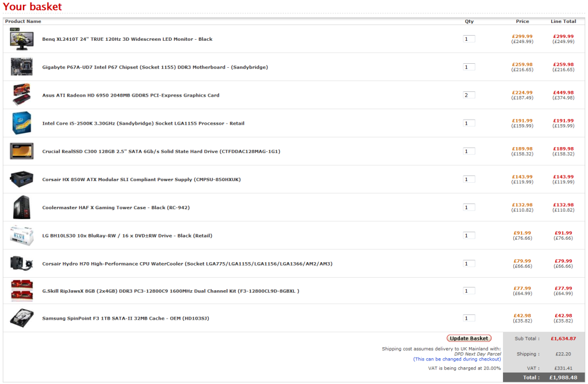Screen dimensions: 588x384
Task: Click the Asus ATI Radeon HD 6950 name
Action: pos(130,95)
